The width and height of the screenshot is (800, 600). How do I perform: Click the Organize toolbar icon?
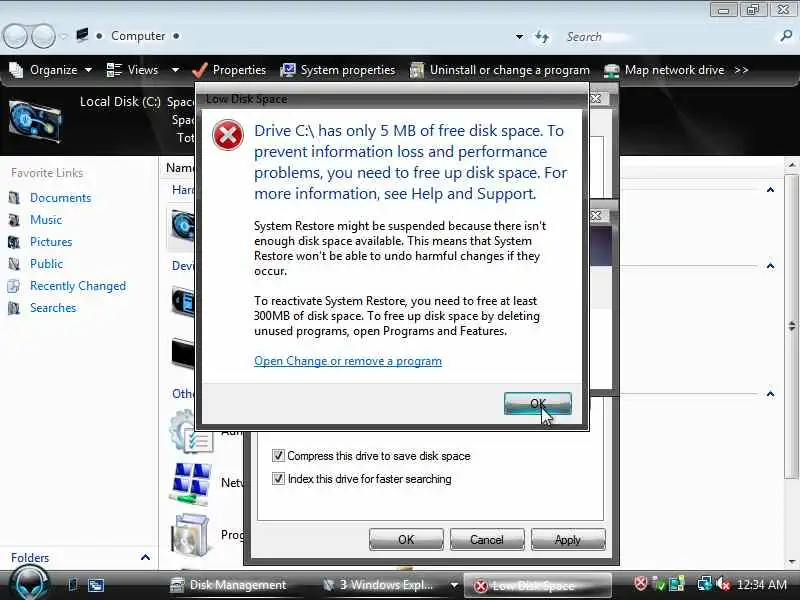pyautogui.click(x=16, y=70)
